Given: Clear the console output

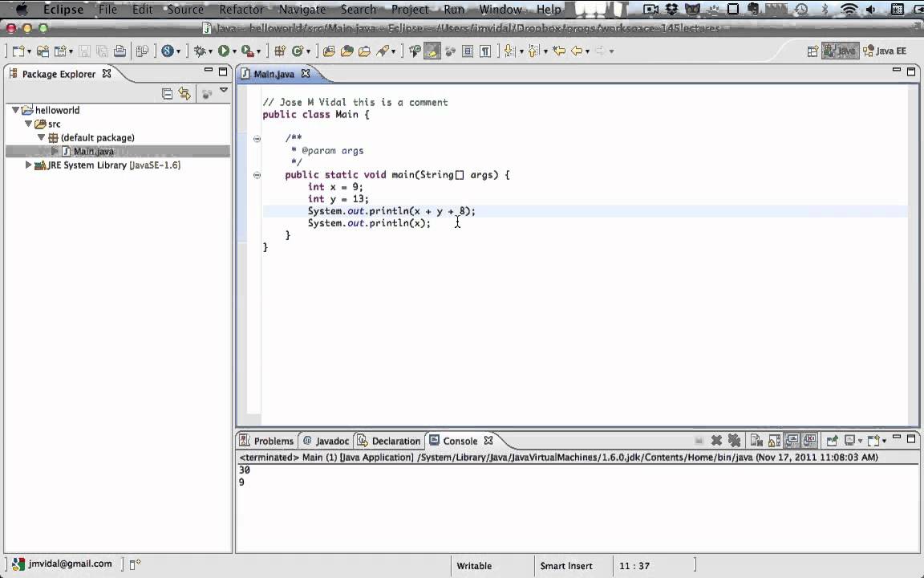Looking at the screenshot, I should pyautogui.click(x=756, y=441).
